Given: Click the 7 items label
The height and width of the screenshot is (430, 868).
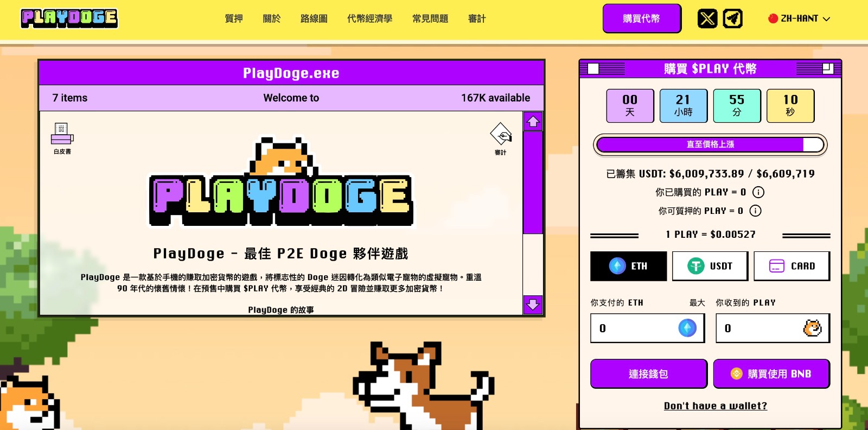Looking at the screenshot, I should (70, 98).
